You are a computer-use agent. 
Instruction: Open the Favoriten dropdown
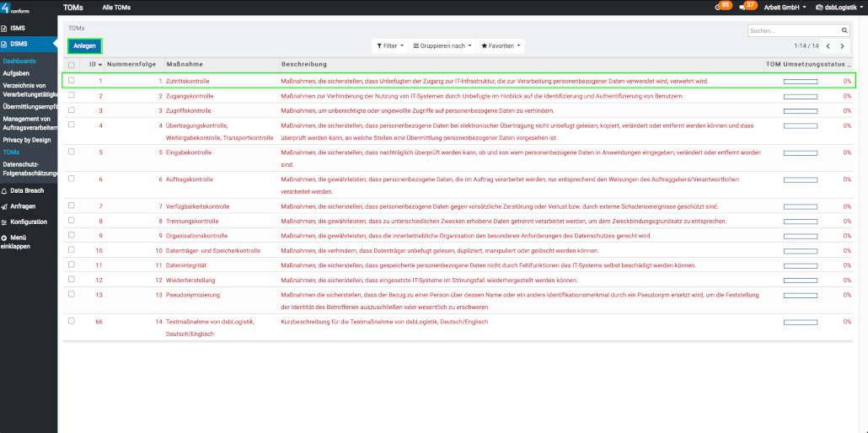(501, 45)
